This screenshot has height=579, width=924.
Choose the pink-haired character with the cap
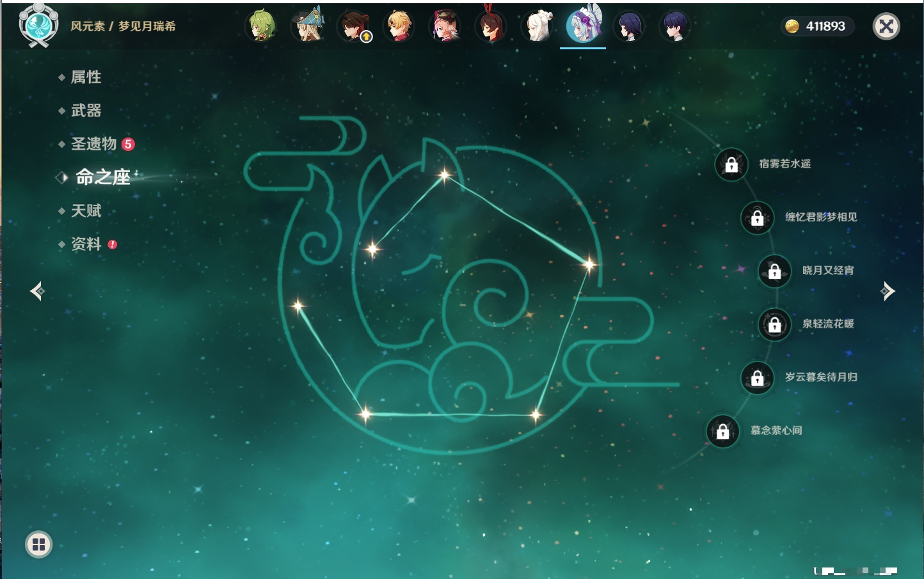445,26
